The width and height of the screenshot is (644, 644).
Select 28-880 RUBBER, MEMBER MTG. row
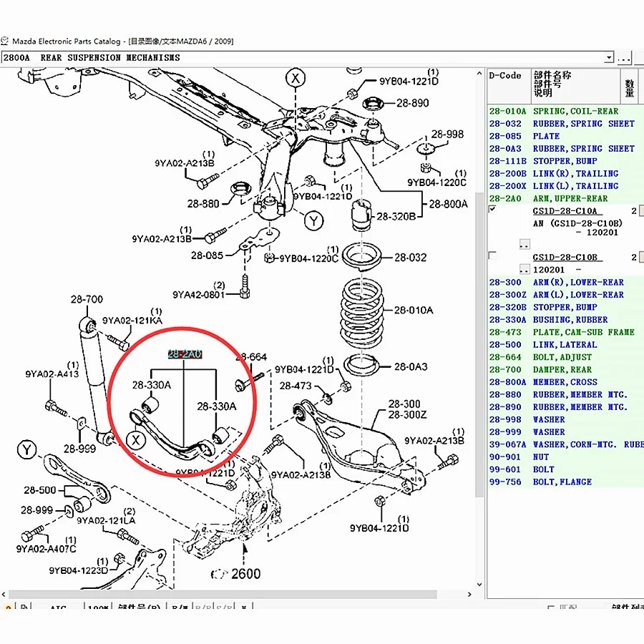tap(565, 395)
